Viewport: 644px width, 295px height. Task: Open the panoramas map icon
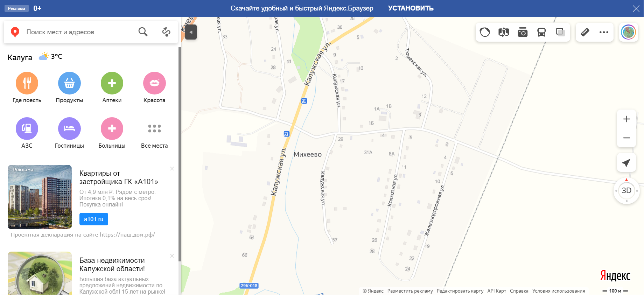pos(504,32)
